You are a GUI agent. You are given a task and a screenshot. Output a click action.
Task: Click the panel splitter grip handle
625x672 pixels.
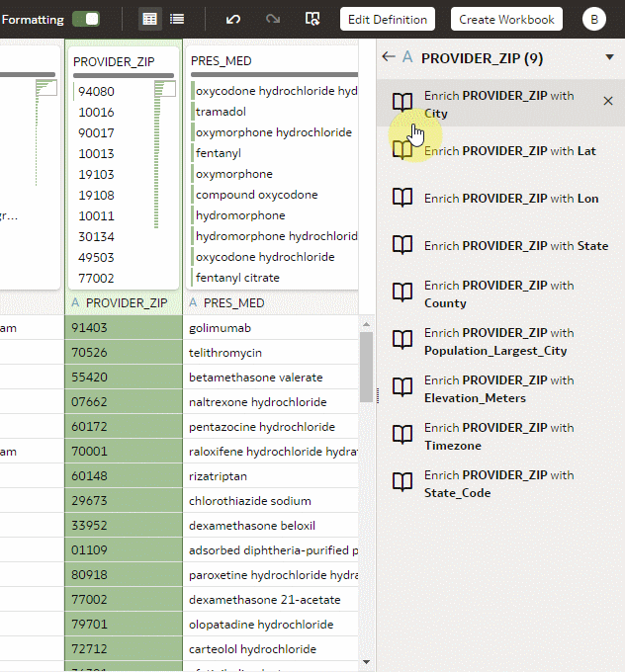378,395
